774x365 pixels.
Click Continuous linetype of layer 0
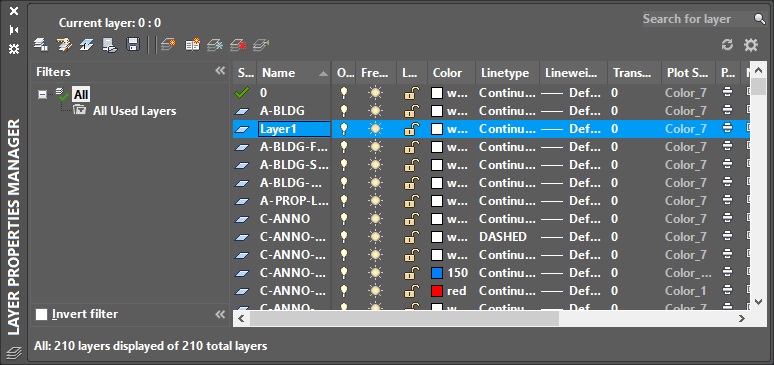click(507, 92)
